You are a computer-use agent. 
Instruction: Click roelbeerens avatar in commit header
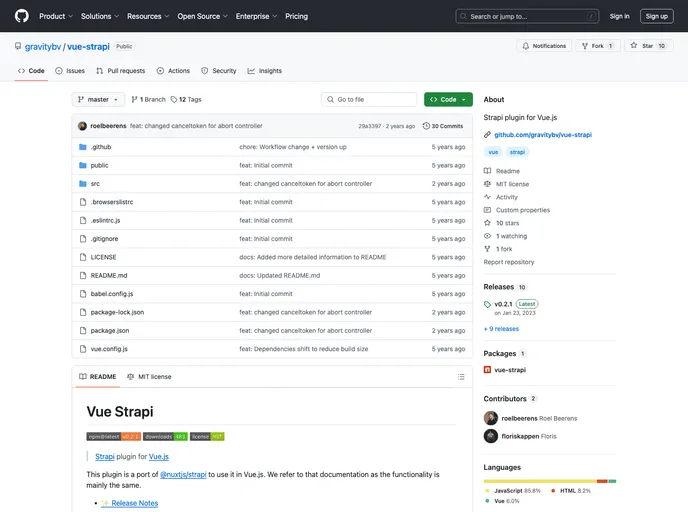[82, 126]
